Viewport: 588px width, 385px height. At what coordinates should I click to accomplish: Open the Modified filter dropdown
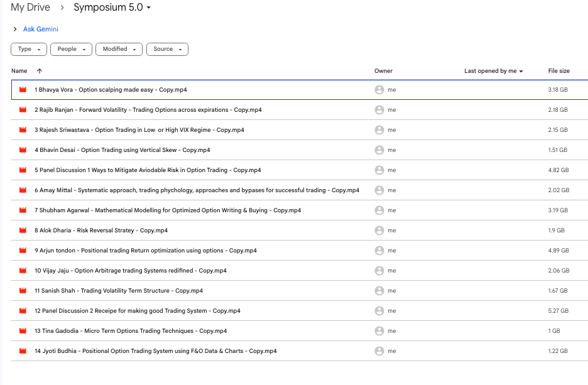[x=119, y=49]
